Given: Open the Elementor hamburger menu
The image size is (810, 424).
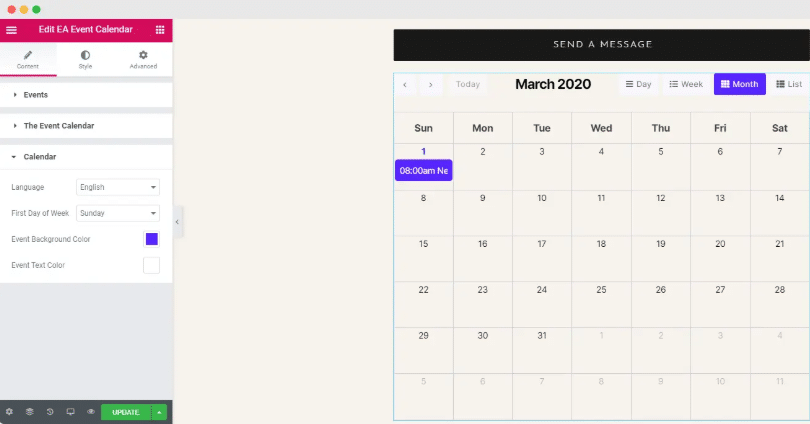Looking at the screenshot, I should point(12,30).
